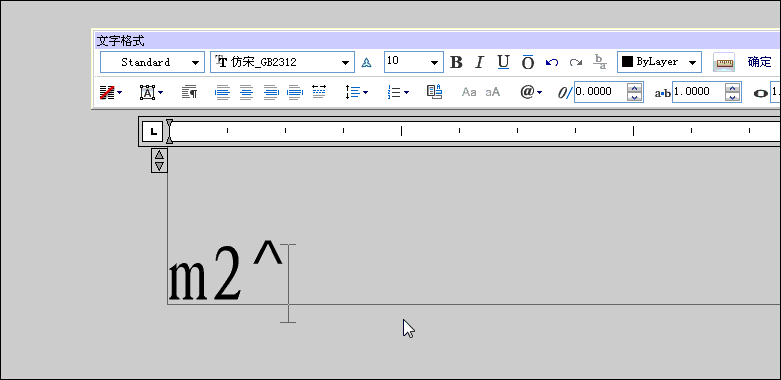781x380 pixels.
Task: Decrease the tracking value
Action: [732, 97]
